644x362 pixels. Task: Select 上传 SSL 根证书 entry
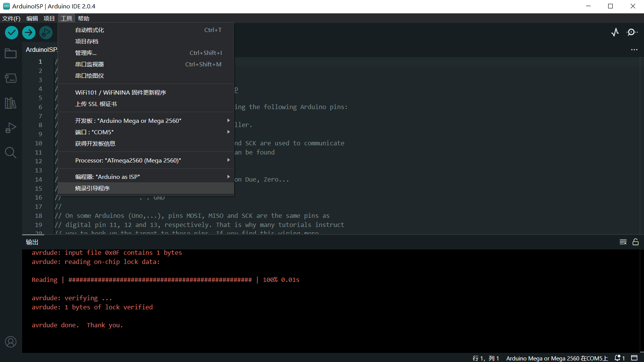(146, 104)
